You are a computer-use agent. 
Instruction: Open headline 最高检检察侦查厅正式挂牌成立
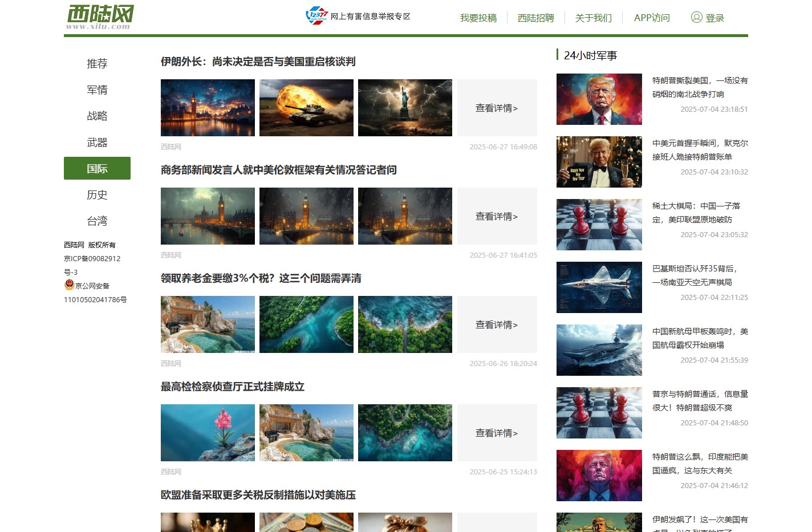point(232,386)
